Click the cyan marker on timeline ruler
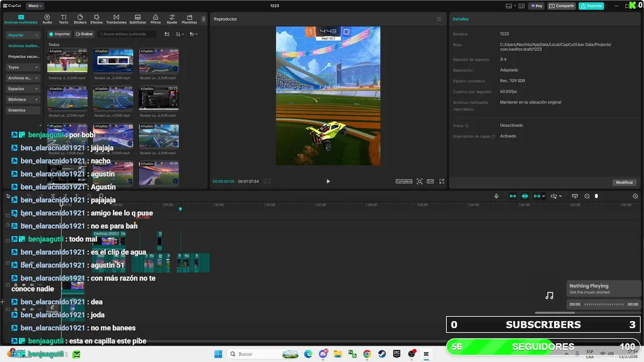 pyautogui.click(x=180, y=209)
